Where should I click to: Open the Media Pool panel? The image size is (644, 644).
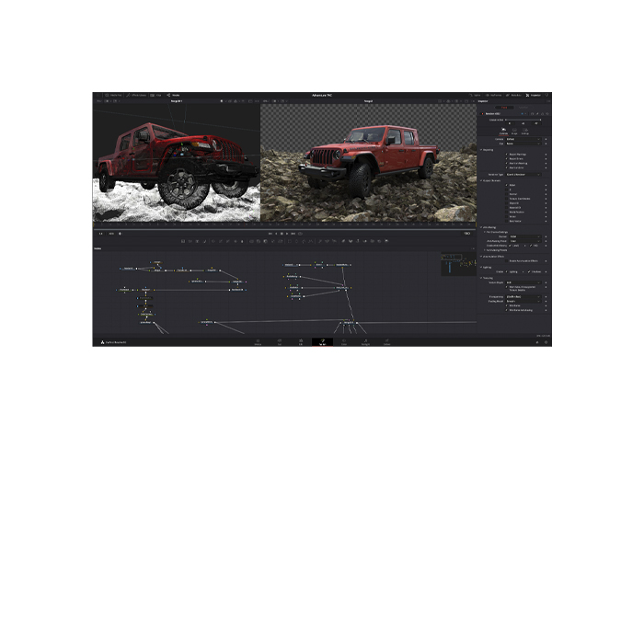[x=115, y=95]
